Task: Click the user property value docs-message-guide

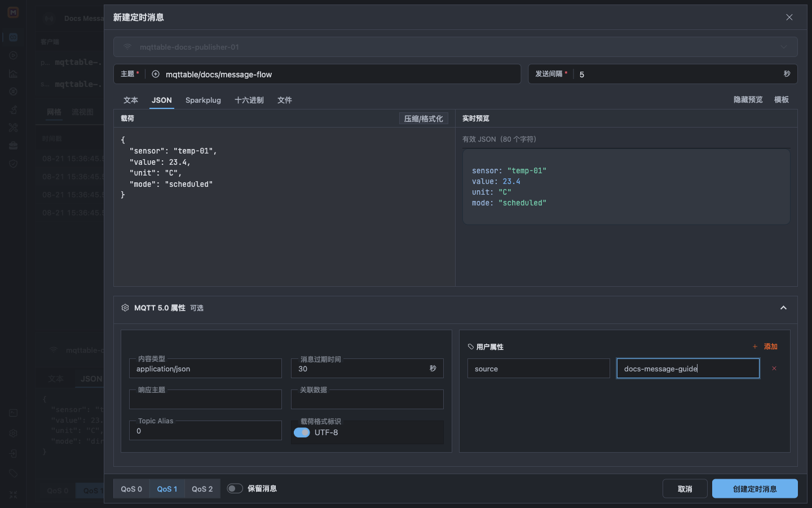Action: click(688, 369)
